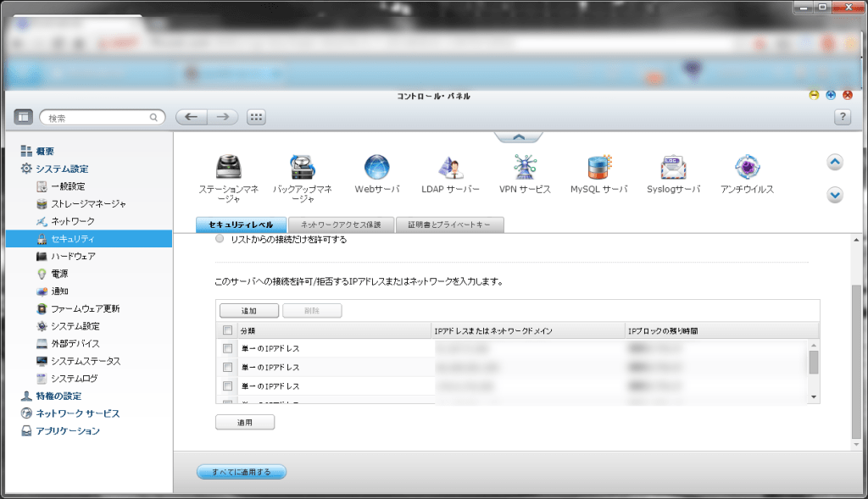The image size is (868, 499).
Task: Sort by IPアドレスまたはネットワークドメイン column header
Action: pyautogui.click(x=527, y=330)
